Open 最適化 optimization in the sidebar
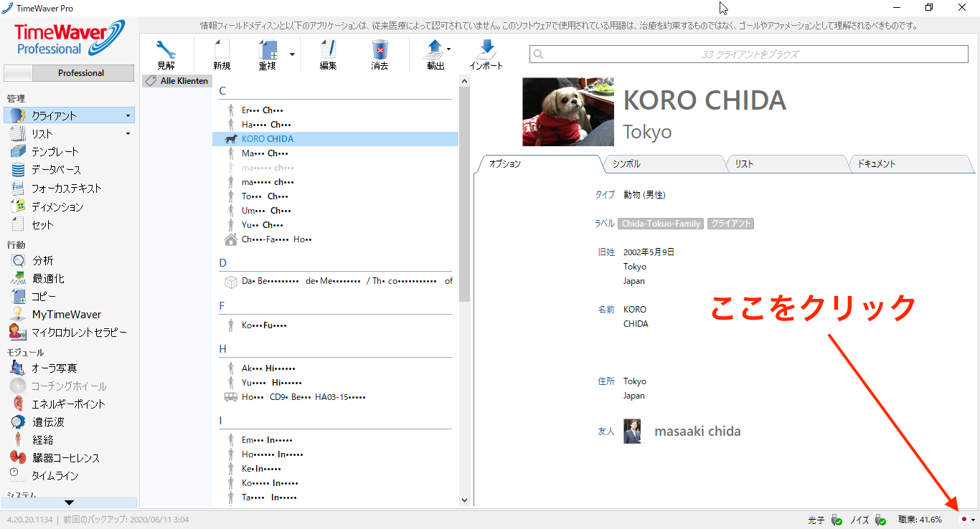The height and width of the screenshot is (529, 980). tap(48, 278)
